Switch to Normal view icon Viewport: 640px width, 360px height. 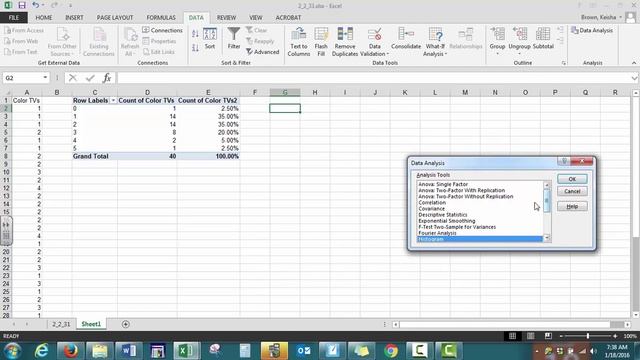[x=512, y=336]
